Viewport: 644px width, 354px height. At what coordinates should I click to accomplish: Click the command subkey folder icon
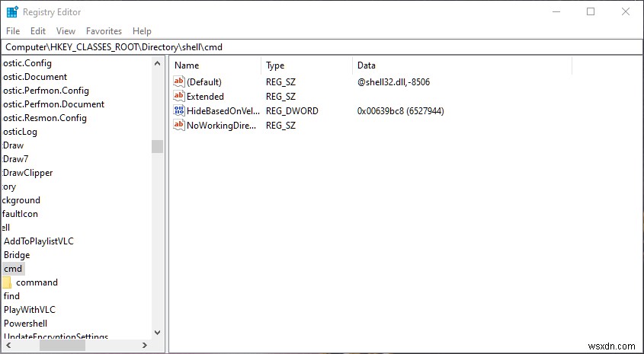coord(7,282)
